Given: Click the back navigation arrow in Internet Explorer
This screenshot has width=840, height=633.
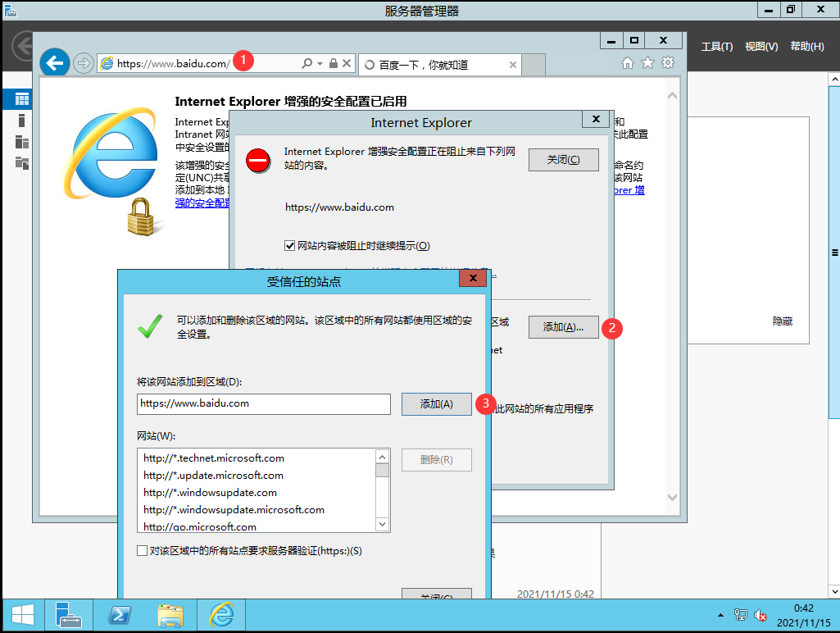Looking at the screenshot, I should click(54, 63).
